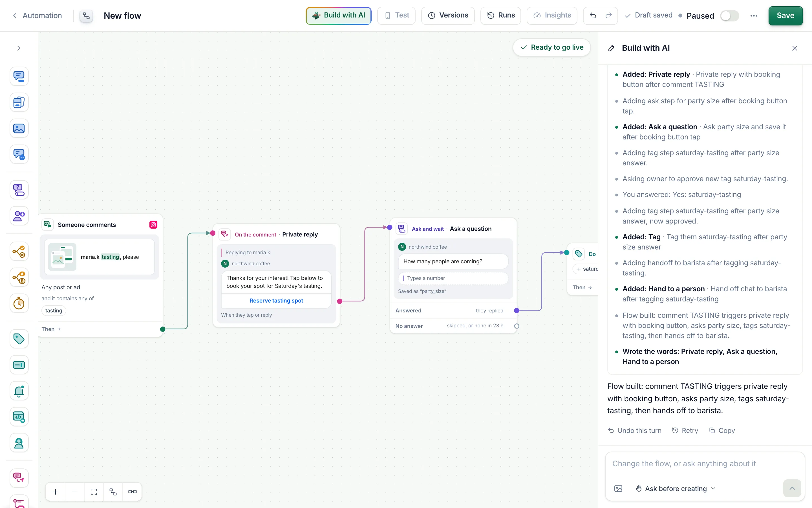The width and height of the screenshot is (812, 508).
Task: Add the AI bot message step
Action: tap(19, 154)
